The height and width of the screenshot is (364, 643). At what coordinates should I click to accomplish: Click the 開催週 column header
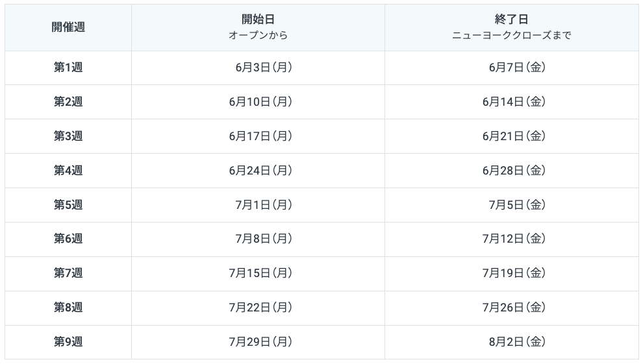[68, 27]
